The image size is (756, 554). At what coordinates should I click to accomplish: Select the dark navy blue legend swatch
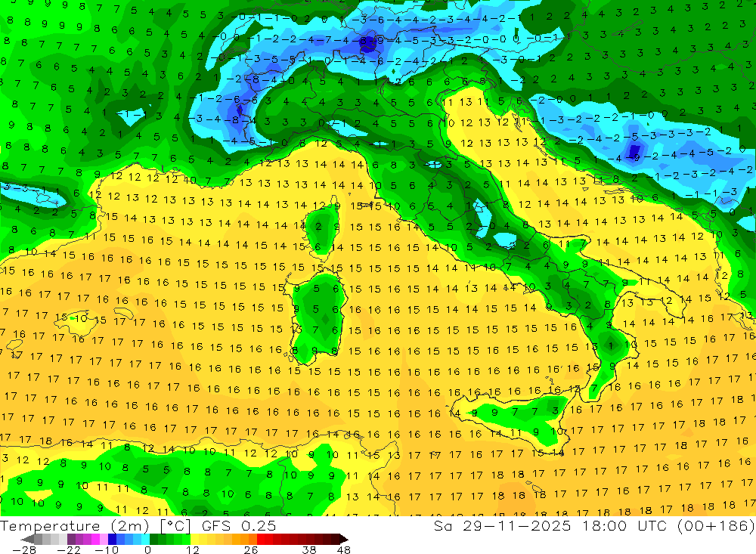113,540
